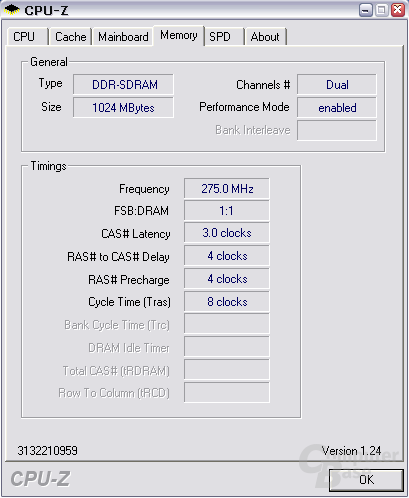Click the disabled maximize button
Viewport: 409px width, 498px height.
pos(382,10)
